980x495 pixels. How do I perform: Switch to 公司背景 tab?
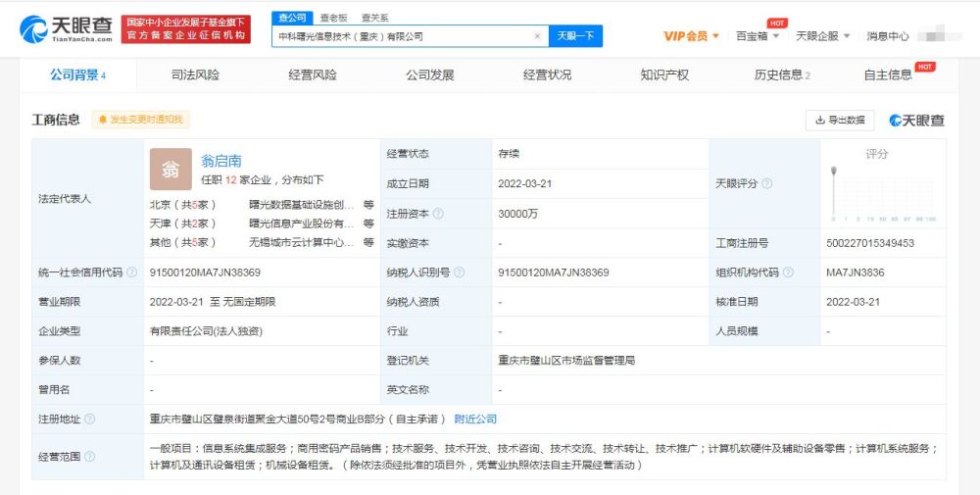coord(78,75)
